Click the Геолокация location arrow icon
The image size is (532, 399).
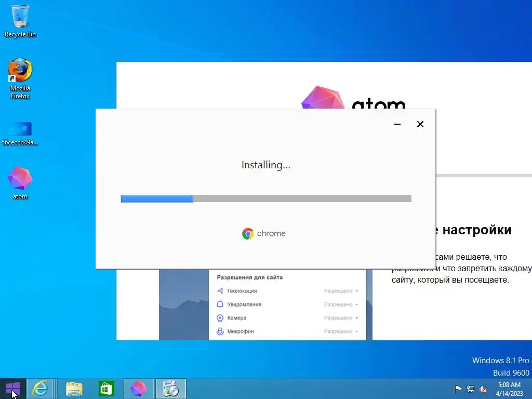(x=220, y=291)
